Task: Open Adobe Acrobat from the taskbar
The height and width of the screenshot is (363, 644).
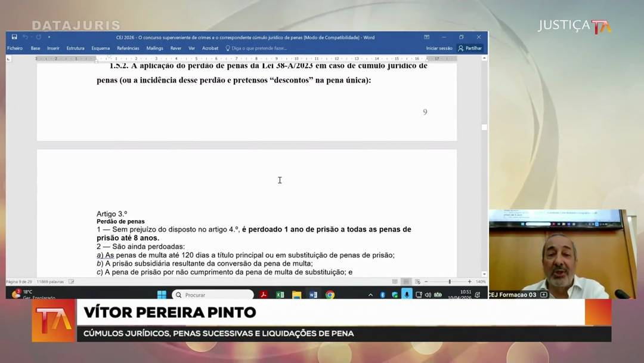Action: point(263,295)
